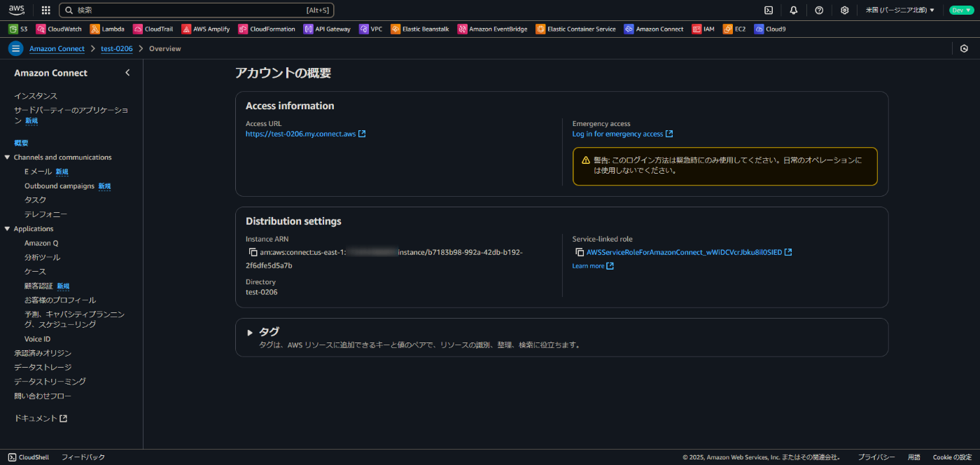Open AWS Amplify shortcut
The height and width of the screenshot is (465, 980).
tap(206, 29)
